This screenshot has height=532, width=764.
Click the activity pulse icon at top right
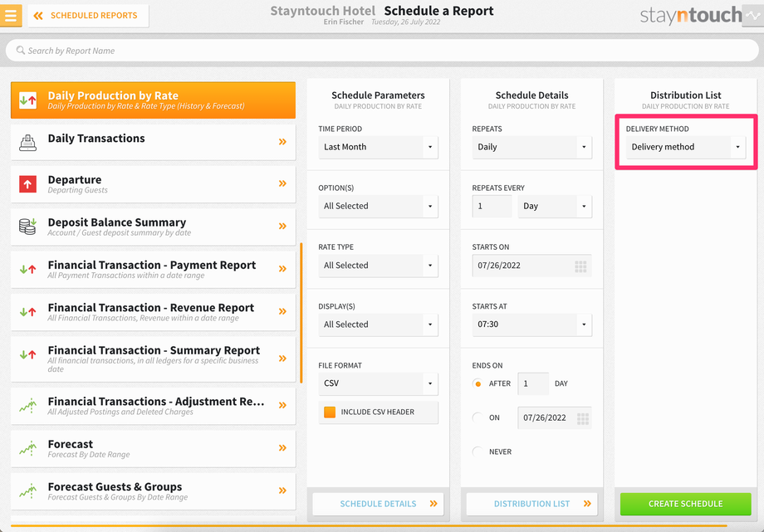753,15
